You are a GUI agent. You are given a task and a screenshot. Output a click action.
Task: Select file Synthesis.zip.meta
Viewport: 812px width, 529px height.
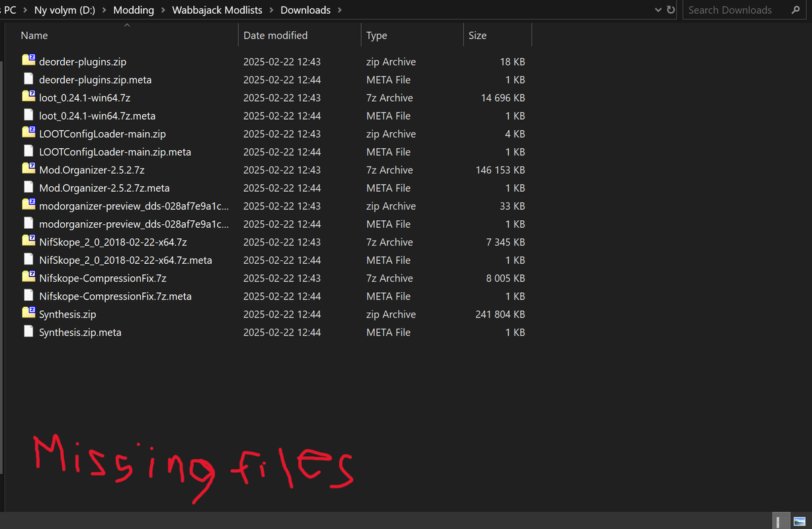[80, 333]
